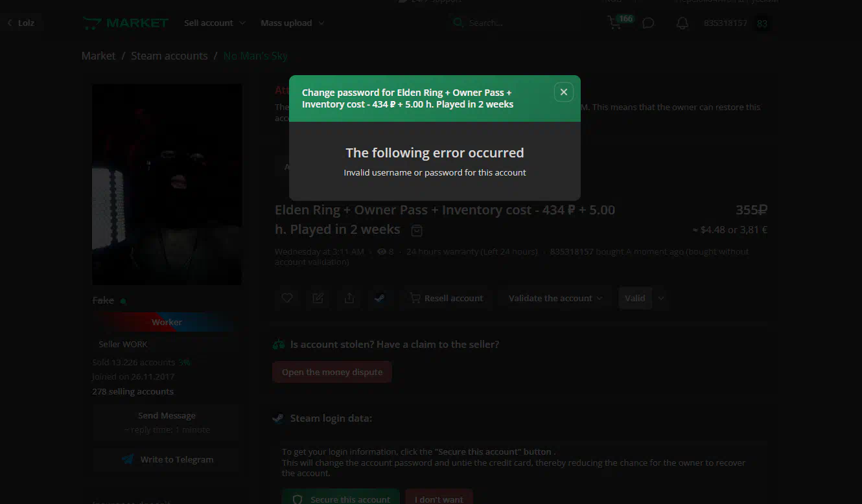Click the balance number 83

762,23
